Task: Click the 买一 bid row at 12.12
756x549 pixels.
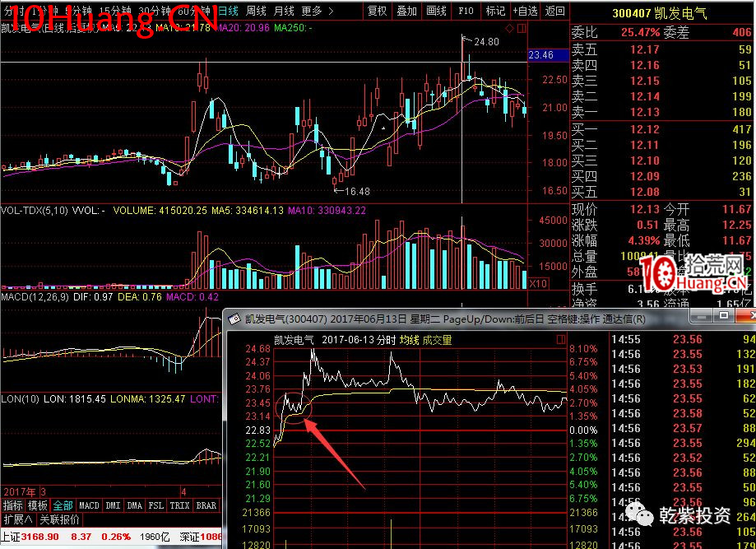Action: pos(662,129)
